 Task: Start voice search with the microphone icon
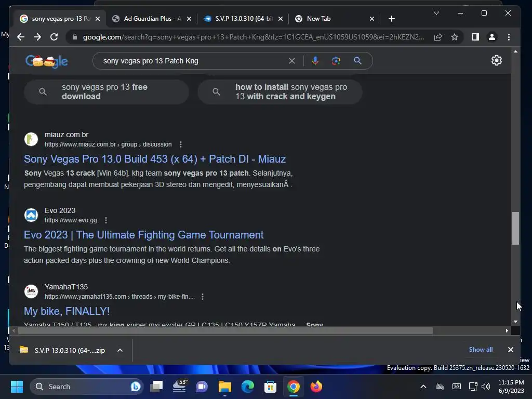coord(315,61)
